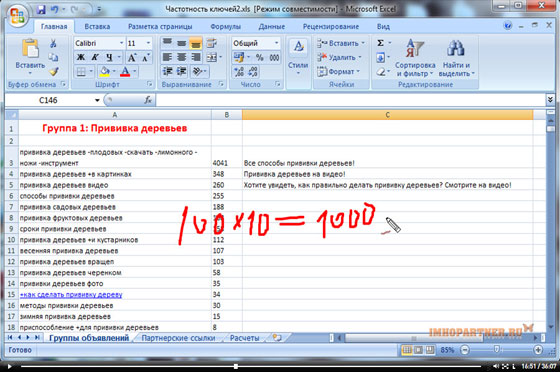Open the text orientation options
The height and width of the screenshot is (372, 560).
tap(198, 71)
